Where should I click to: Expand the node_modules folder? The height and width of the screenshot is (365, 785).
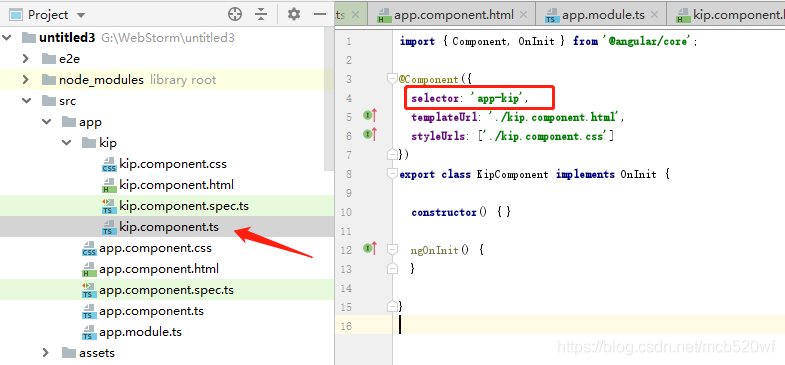click(x=26, y=80)
